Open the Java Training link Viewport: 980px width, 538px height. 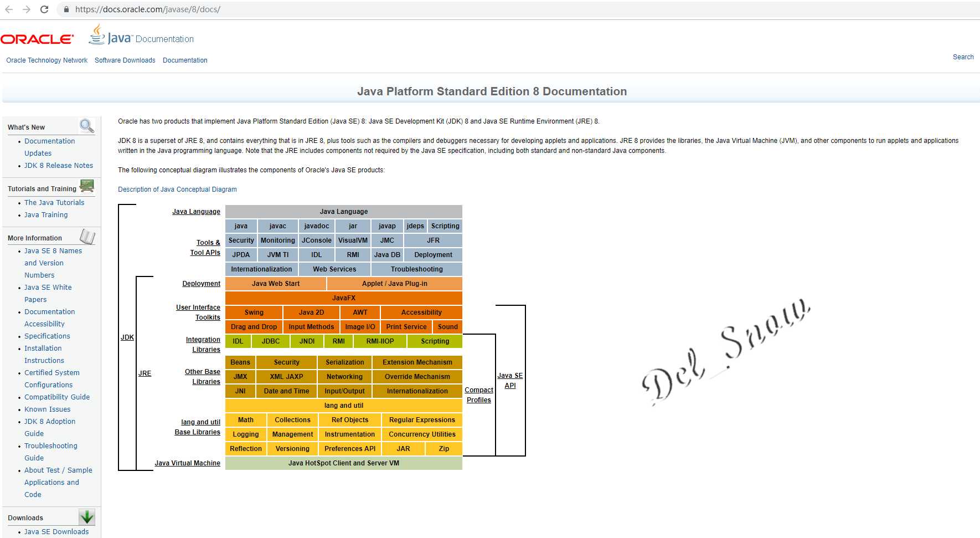(x=46, y=215)
